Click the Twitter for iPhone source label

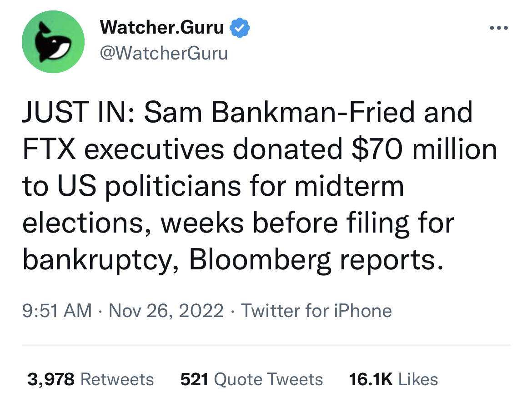(x=316, y=311)
